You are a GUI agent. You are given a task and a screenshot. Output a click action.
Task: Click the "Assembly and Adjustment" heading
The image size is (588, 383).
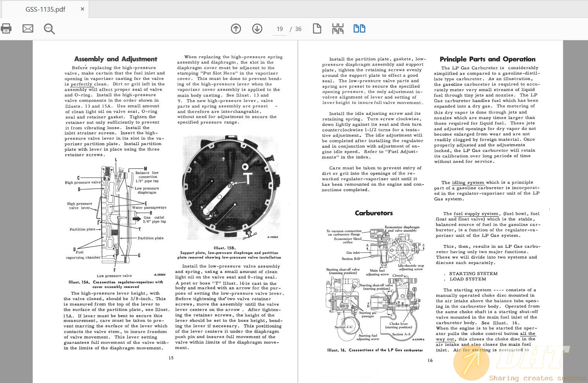point(115,59)
